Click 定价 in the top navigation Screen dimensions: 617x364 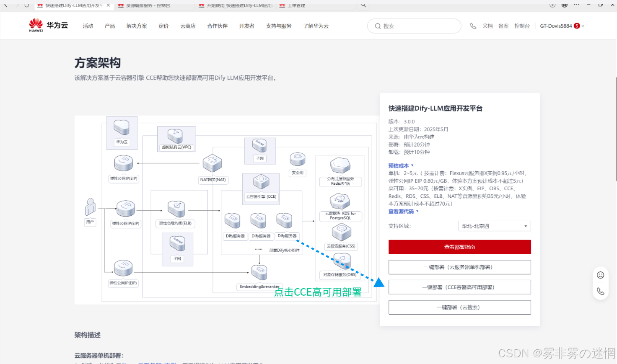pyautogui.click(x=163, y=26)
